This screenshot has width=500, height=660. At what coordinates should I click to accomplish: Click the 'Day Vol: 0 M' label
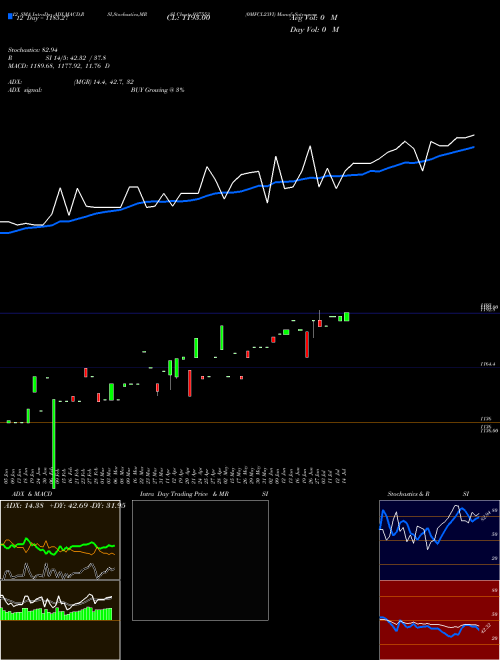coord(314,30)
